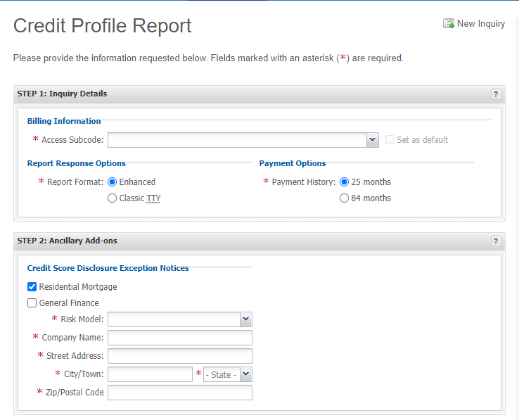The height and width of the screenshot is (420, 519).
Task: Choose 25 months payment history
Action: pyautogui.click(x=344, y=182)
